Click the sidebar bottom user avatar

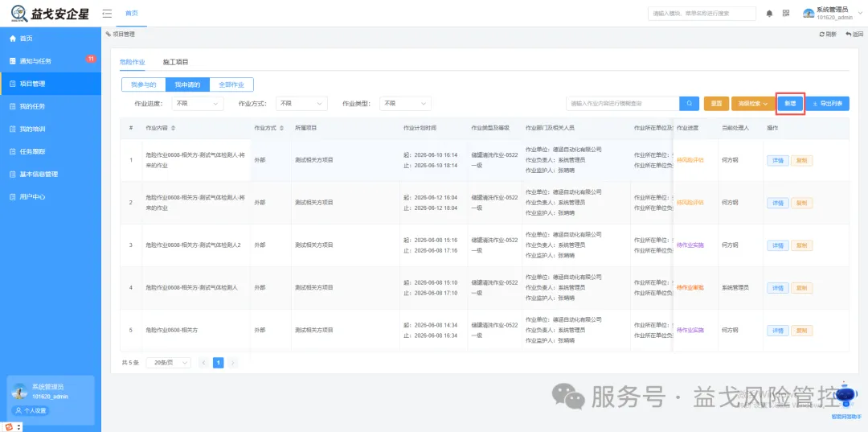coord(19,391)
